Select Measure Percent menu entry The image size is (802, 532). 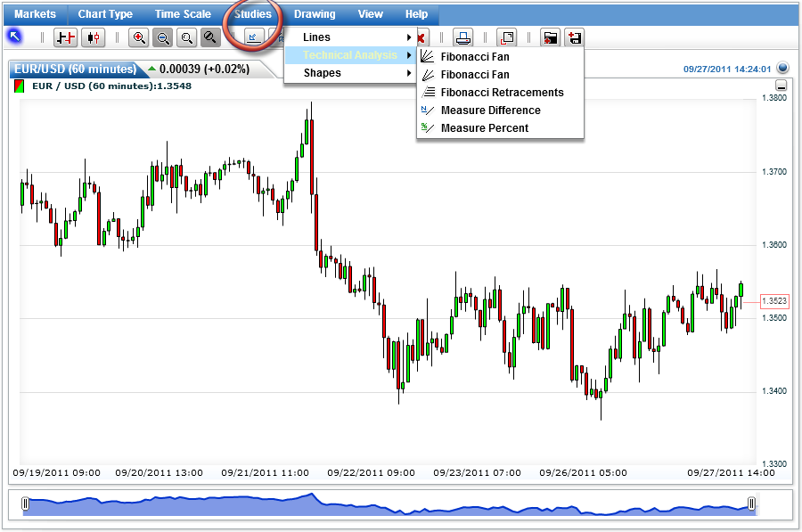[x=484, y=128]
